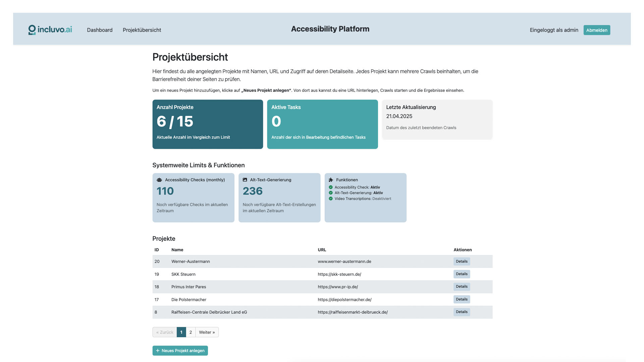The image size is (644, 362).
Task: Click the robot icon on Accessibility Checks card
Action: (x=159, y=180)
